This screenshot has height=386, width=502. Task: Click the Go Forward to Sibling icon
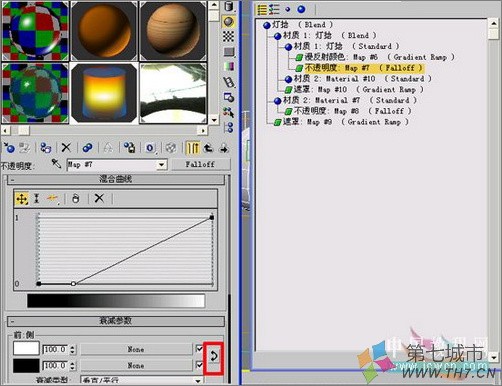(x=224, y=148)
